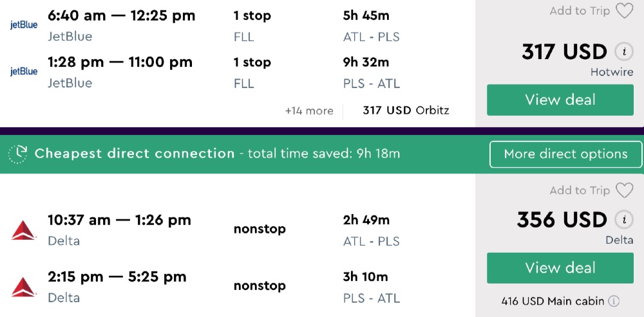Click Delta logo on 10:37 am flight
644x317 pixels.
(24, 230)
